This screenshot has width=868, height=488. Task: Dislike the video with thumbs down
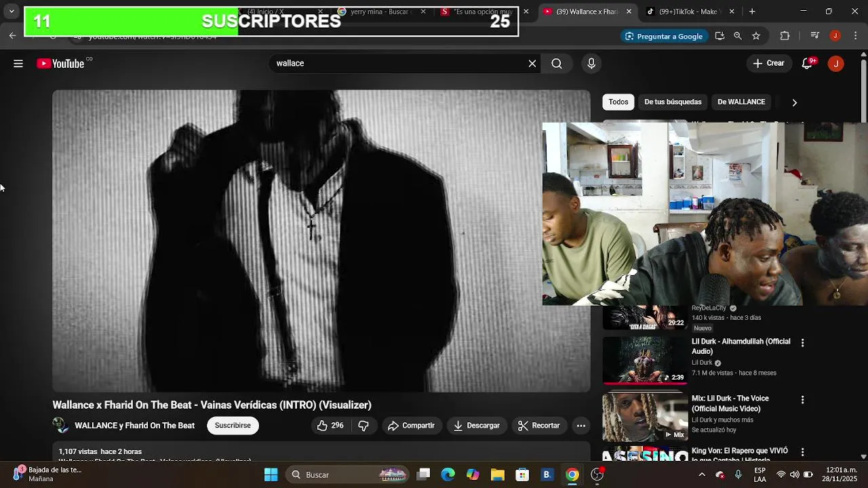363,426
